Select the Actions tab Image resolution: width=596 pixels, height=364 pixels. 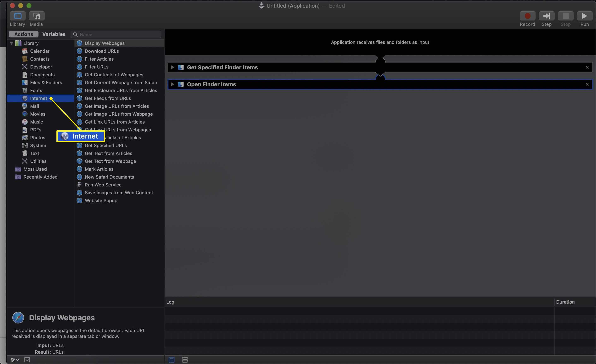coord(23,34)
